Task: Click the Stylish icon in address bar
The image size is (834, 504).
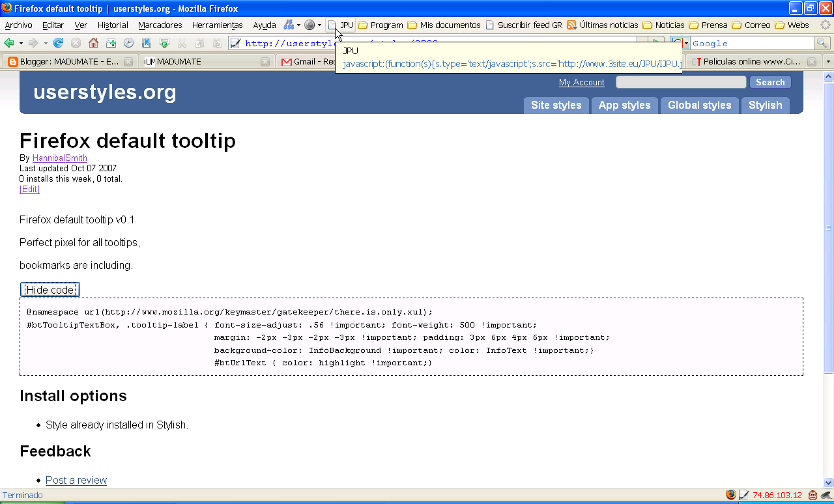Action: (236, 44)
